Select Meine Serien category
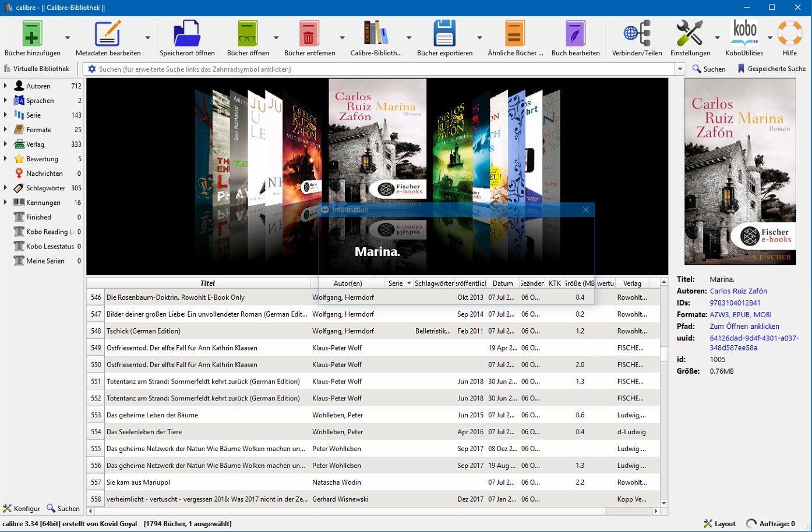812x532 pixels. click(45, 261)
